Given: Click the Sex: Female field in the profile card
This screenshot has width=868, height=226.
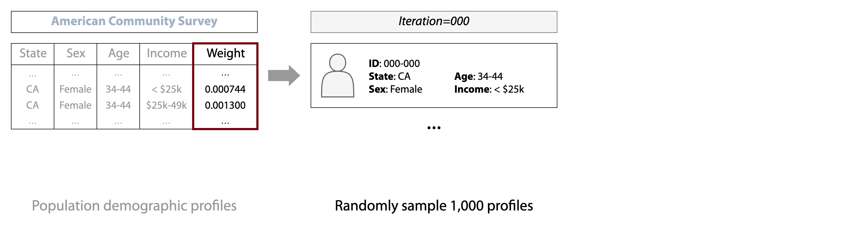Looking at the screenshot, I should tap(395, 89).
